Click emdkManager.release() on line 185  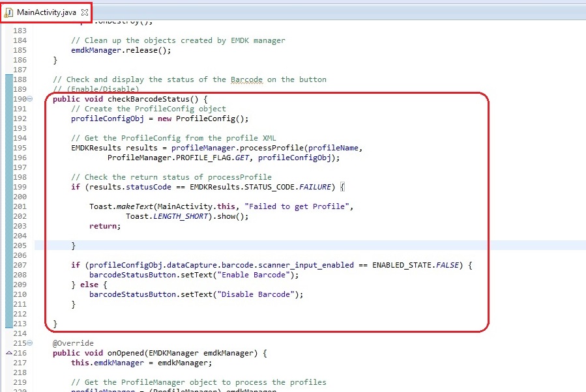[121, 50]
